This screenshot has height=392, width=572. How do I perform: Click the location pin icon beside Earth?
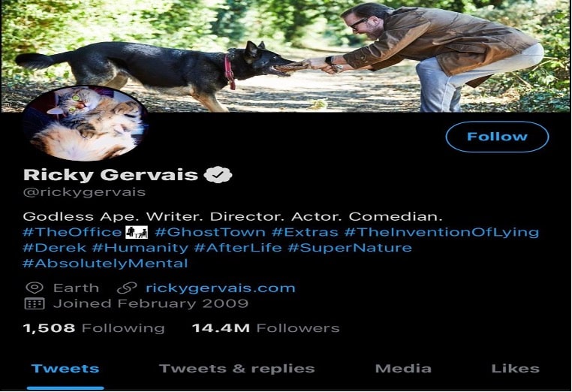[x=35, y=288]
